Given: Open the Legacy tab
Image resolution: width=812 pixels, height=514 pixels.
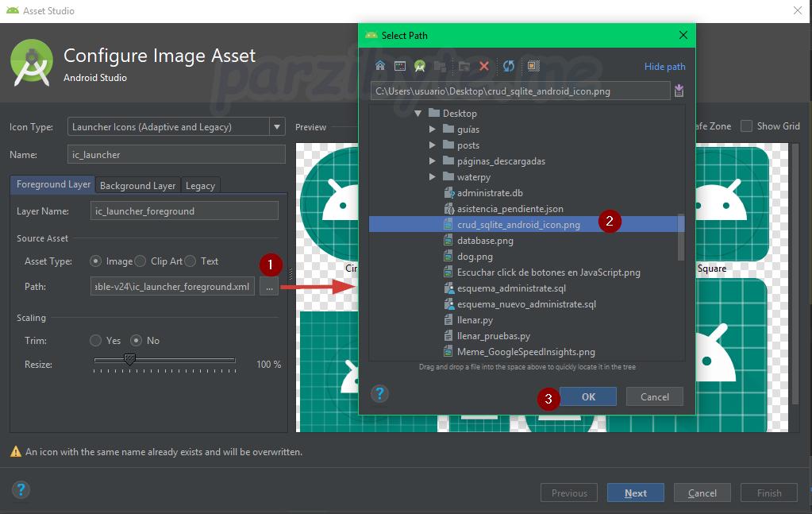Looking at the screenshot, I should [x=200, y=185].
